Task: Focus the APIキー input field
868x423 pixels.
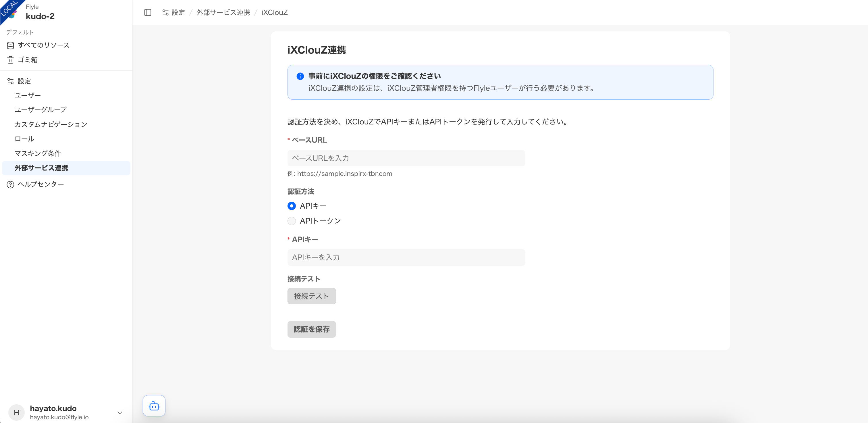Action: pos(406,257)
